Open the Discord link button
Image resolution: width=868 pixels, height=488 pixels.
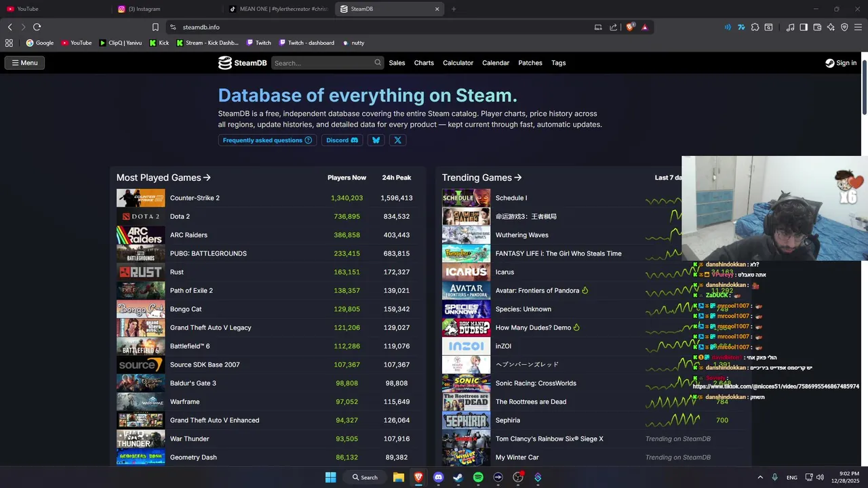click(342, 140)
